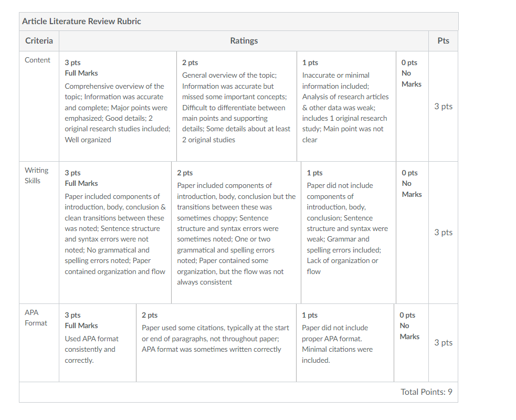This screenshot has height=420, width=516.
Task: Click the Article Literature Review Rubric title
Action: (81, 22)
